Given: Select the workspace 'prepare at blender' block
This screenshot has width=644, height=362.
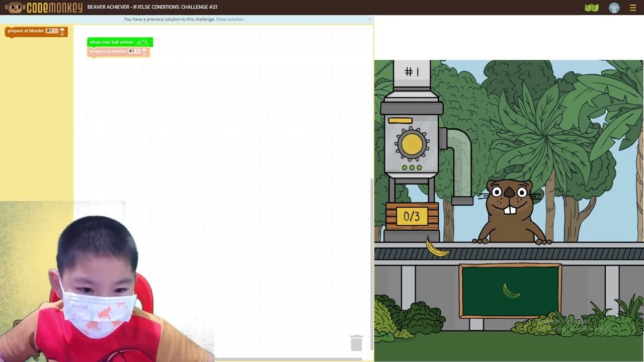Looking at the screenshot, I should pyautogui.click(x=118, y=52).
